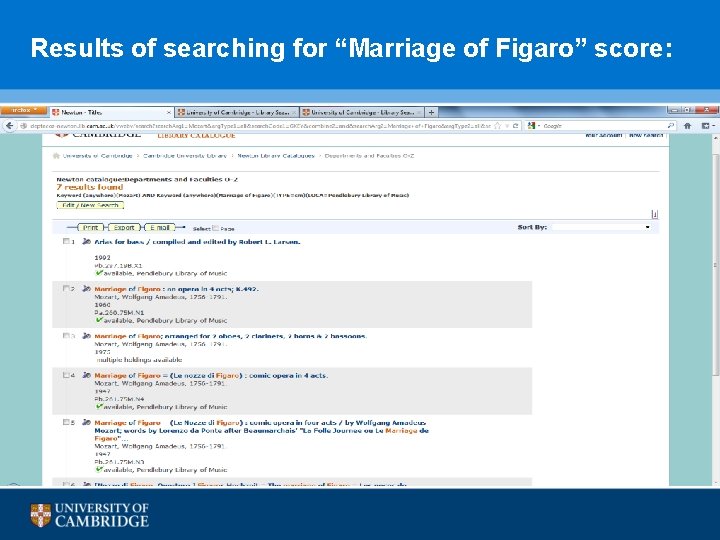Image resolution: width=720 pixels, height=540 pixels.
Task: Click 'multiple holdings available' text
Action: [x=139, y=360]
